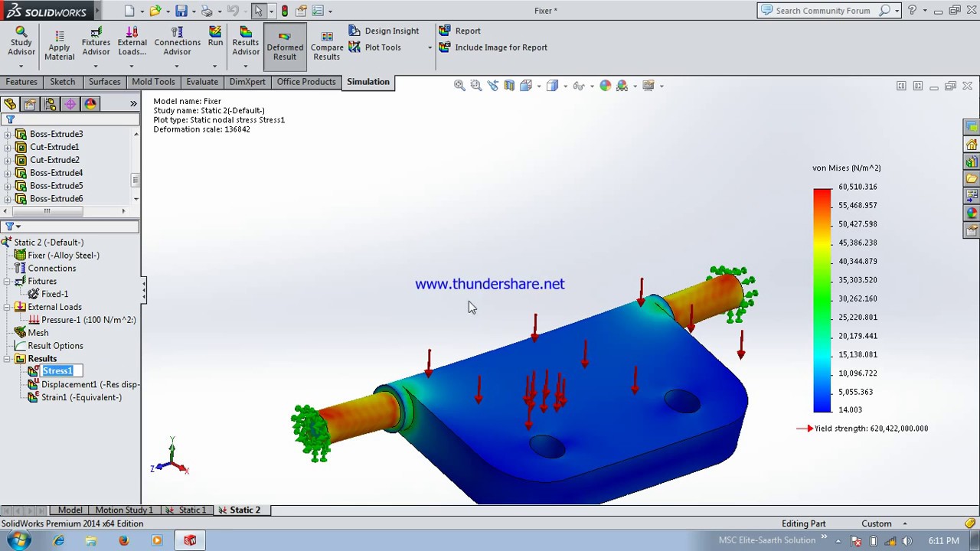Open View Orientation icon
The width and height of the screenshot is (980, 551).
(526, 86)
